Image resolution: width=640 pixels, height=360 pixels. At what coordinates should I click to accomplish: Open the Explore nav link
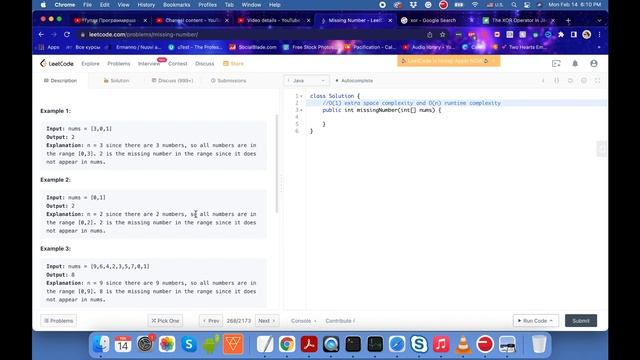pyautogui.click(x=90, y=63)
